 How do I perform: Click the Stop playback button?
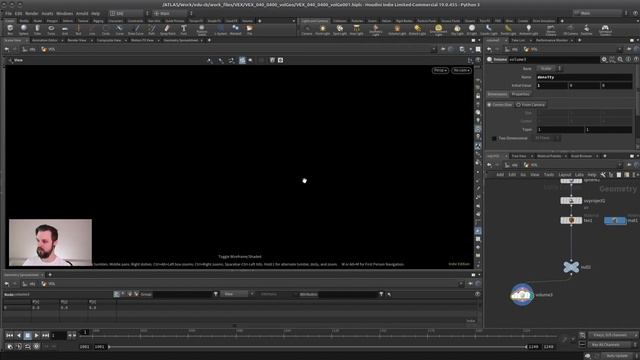coord(27,336)
